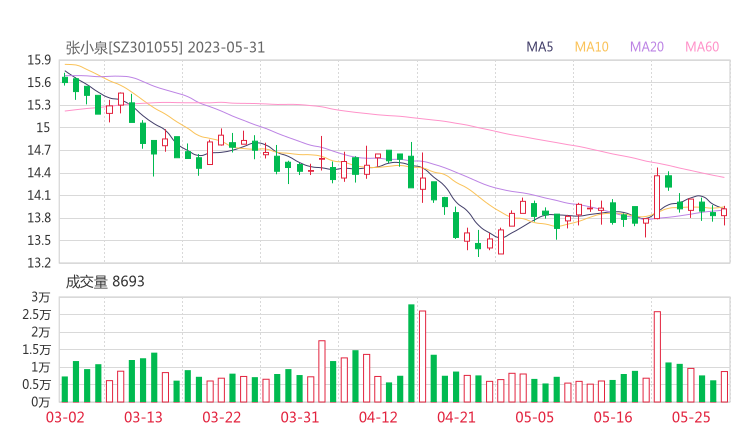The width and height of the screenshot is (740, 440).
Task: Click the 成交量 8693 volume label
Action: 105,282
